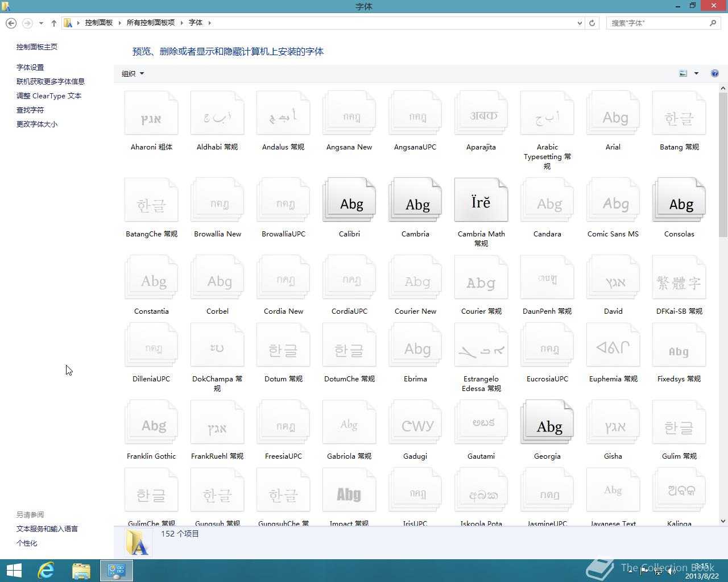This screenshot has width=728, height=582.
Task: Select the Corbel font icon
Action: [x=217, y=277]
